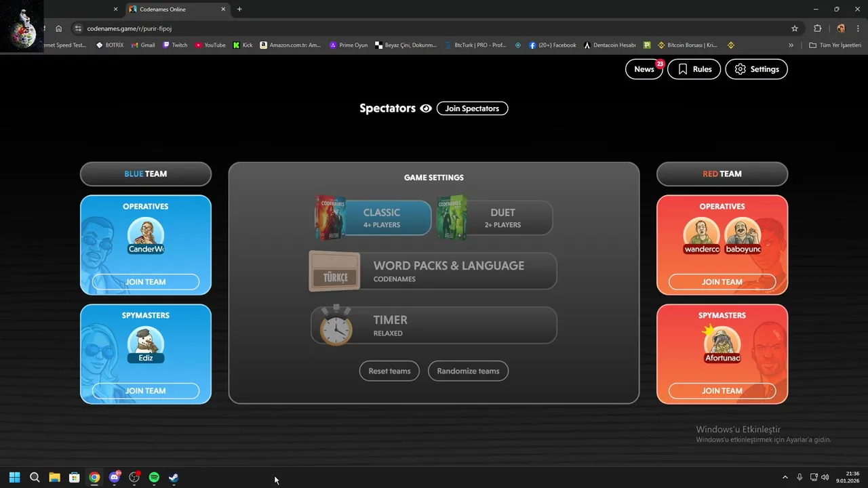Open the Facebook bookmark
The width and height of the screenshot is (868, 488).
[552, 45]
